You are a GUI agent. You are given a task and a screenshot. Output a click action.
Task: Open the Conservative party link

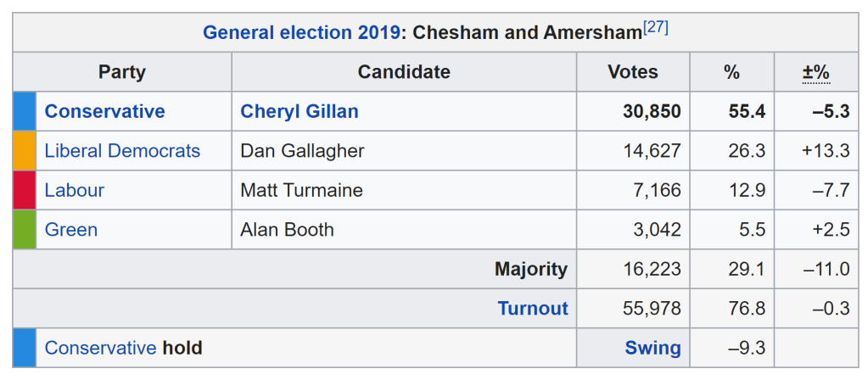(x=104, y=111)
